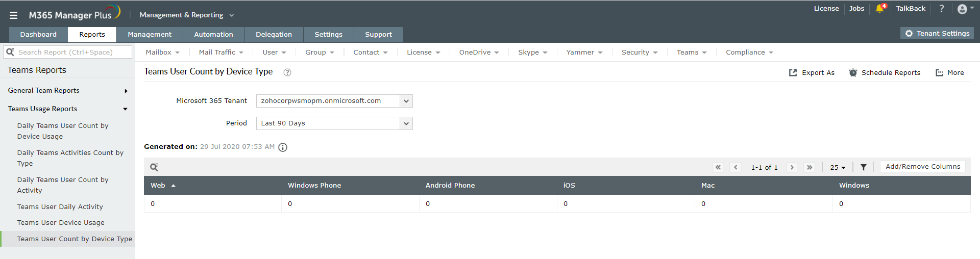The width and height of the screenshot is (980, 259).
Task: Sort by the Mac column header
Action: (x=708, y=186)
